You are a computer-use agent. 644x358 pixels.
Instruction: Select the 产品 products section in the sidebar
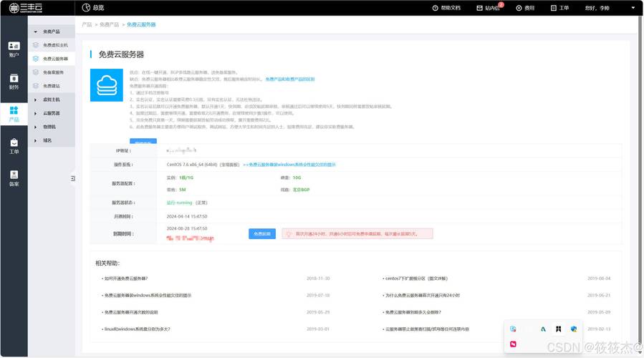tap(14, 114)
